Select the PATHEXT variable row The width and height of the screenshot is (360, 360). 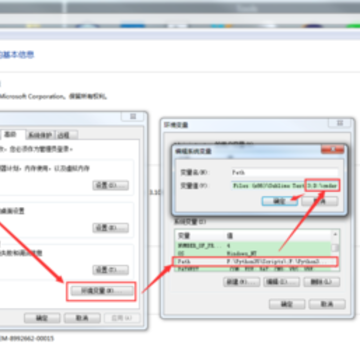[253, 268]
